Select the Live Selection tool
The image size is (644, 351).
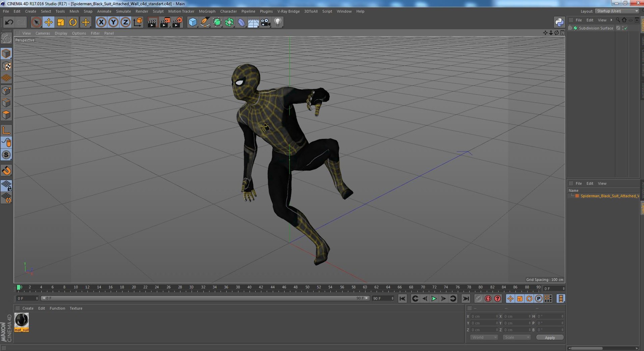pyautogui.click(x=36, y=23)
